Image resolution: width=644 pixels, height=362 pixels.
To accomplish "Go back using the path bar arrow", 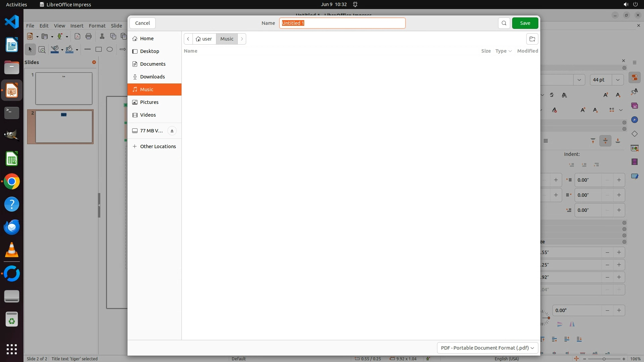I will 188,39.
